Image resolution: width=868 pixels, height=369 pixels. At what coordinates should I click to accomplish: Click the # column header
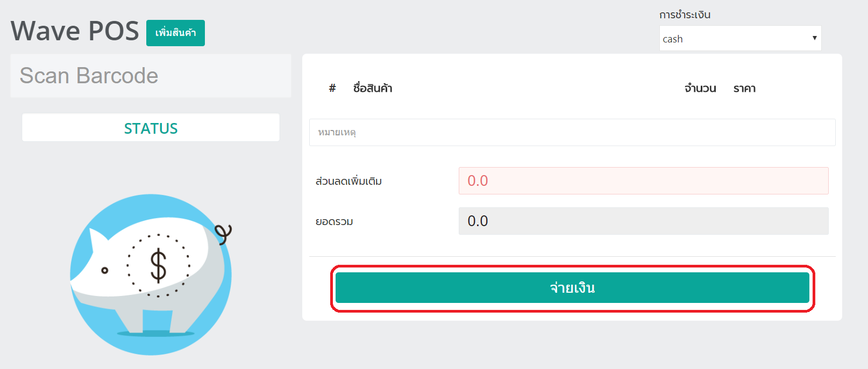coord(332,88)
